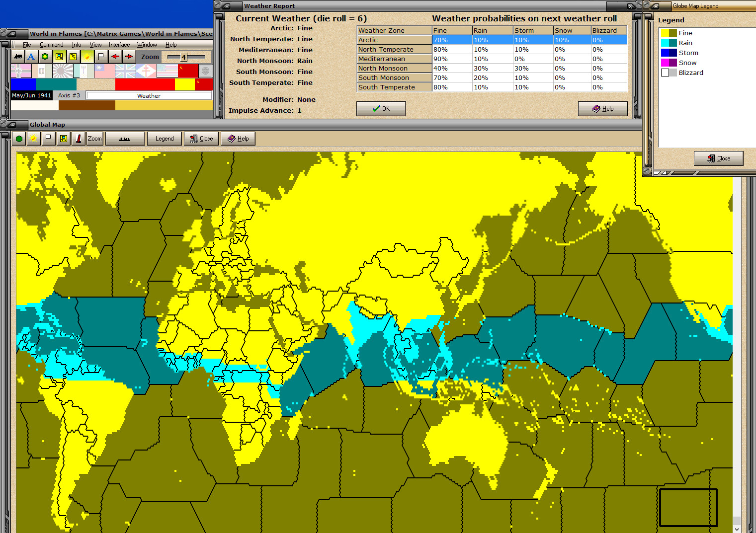Click the Snow entry in legend list

[x=687, y=63]
